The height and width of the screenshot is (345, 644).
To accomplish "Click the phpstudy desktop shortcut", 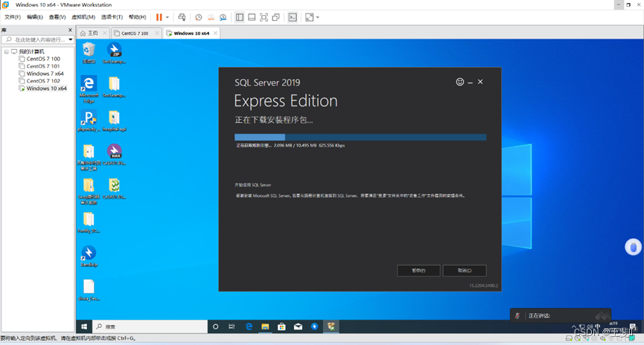I will tap(89, 120).
